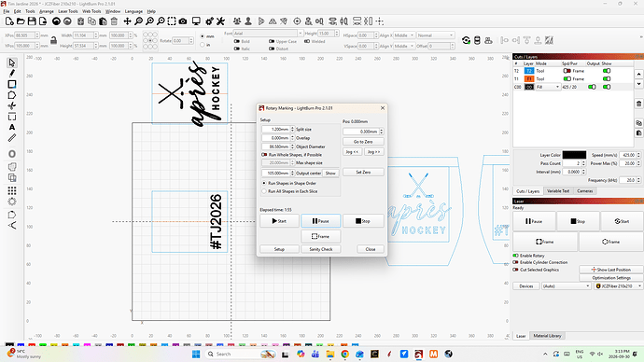
Task: Choose the Draw Lines pencil tool
Action: (x=12, y=74)
